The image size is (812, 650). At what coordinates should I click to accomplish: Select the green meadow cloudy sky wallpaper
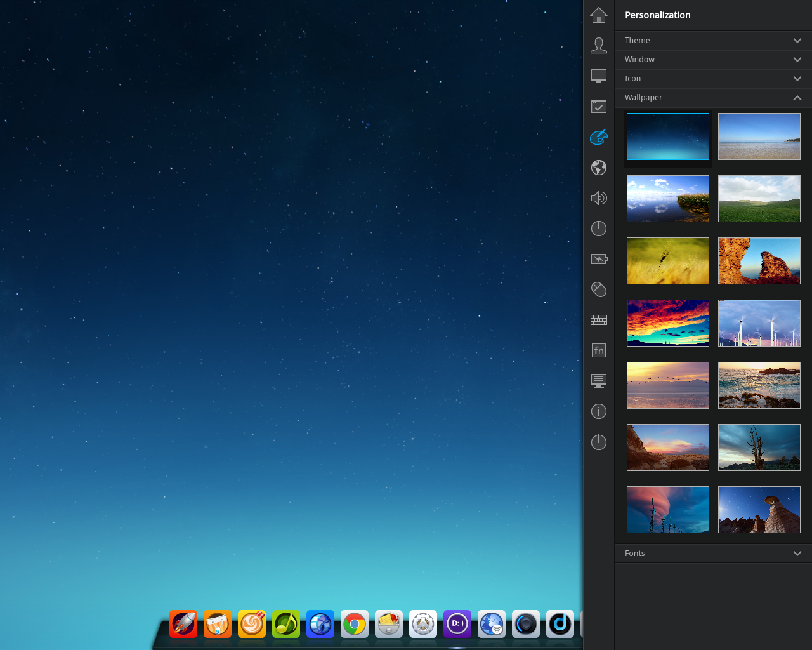[759, 199]
